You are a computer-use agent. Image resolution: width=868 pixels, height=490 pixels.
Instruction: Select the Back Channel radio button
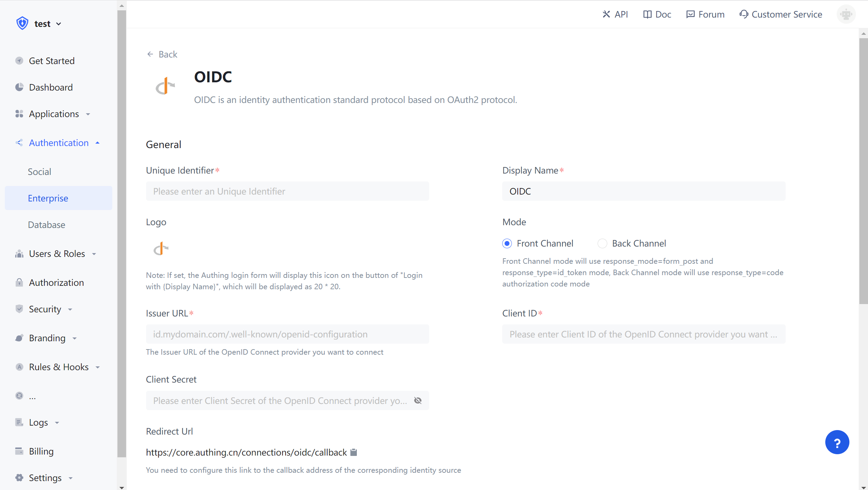click(602, 243)
